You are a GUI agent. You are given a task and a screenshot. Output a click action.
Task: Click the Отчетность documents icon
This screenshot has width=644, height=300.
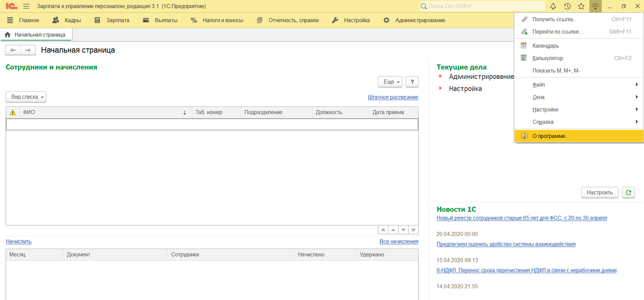(260, 20)
